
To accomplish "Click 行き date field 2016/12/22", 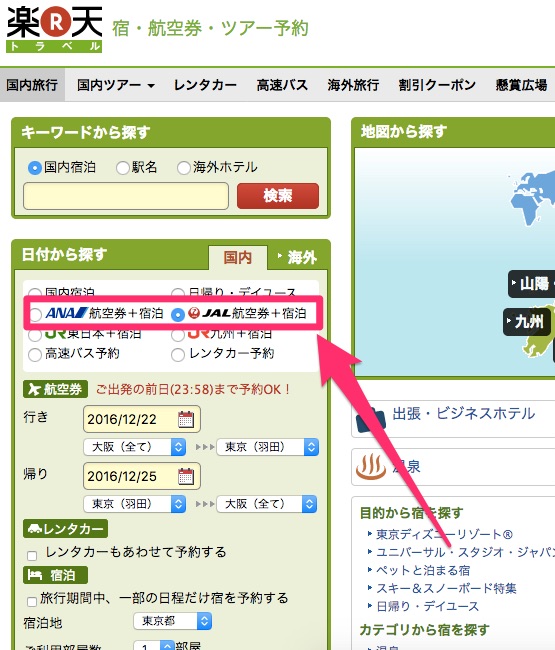I will [142, 419].
